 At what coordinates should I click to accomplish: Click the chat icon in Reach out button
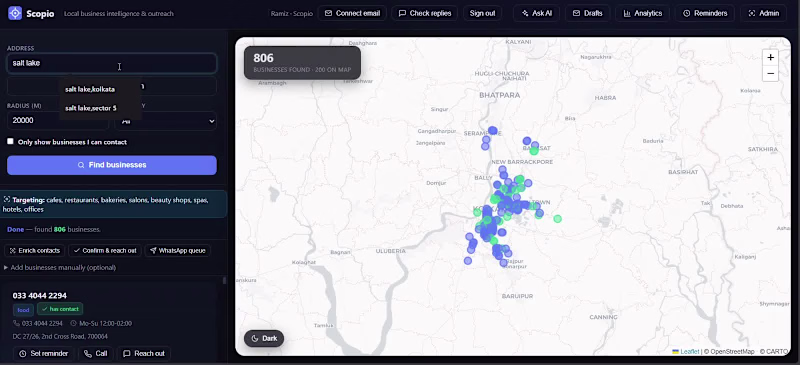tap(127, 354)
